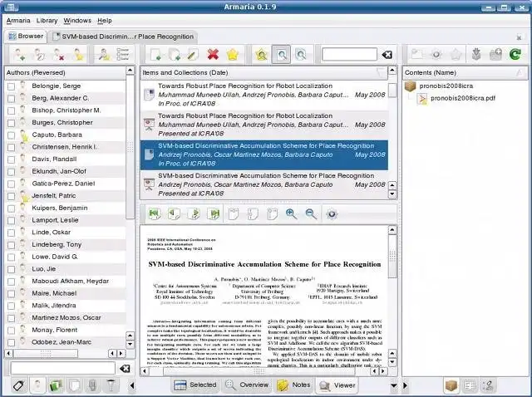This screenshot has height=397, width=532.
Task: Click the fit page height icon
Action: pos(253,213)
